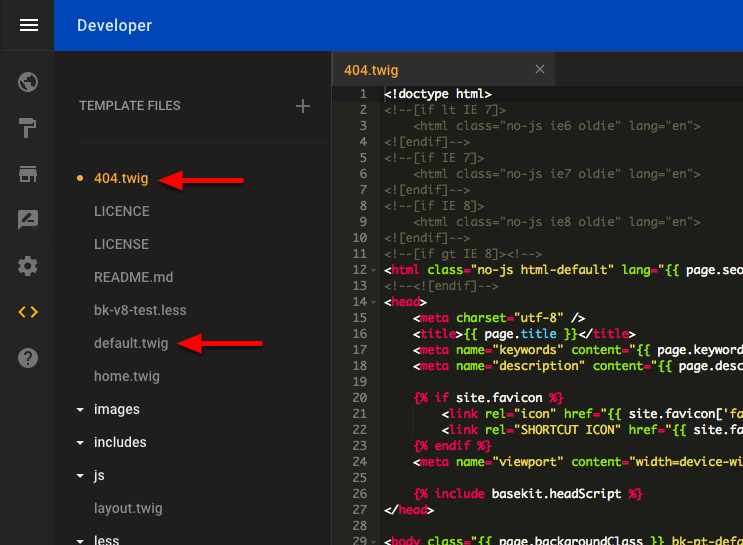The width and height of the screenshot is (743, 545).
Task: Open bk-v8-test.less file
Action: [140, 310]
